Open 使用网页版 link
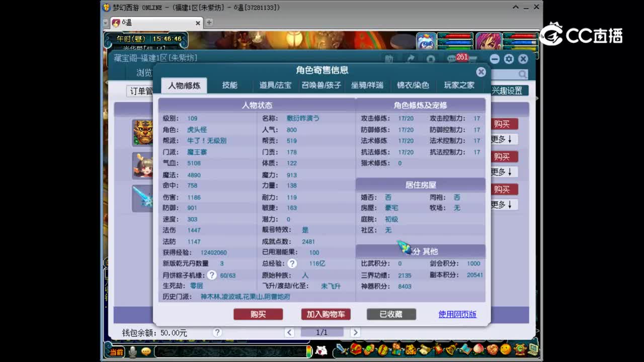This screenshot has width=644, height=362. [x=457, y=314]
